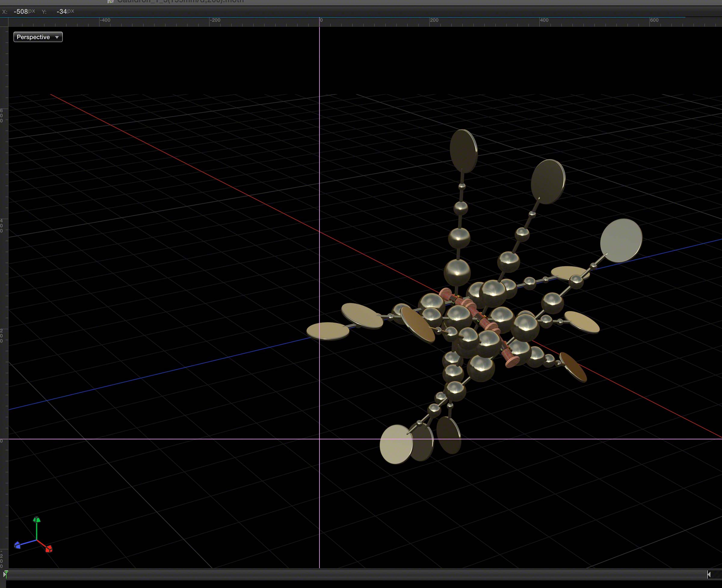Image resolution: width=722 pixels, height=588 pixels.
Task: Select the tan disc at the far left
Action: tap(328, 331)
